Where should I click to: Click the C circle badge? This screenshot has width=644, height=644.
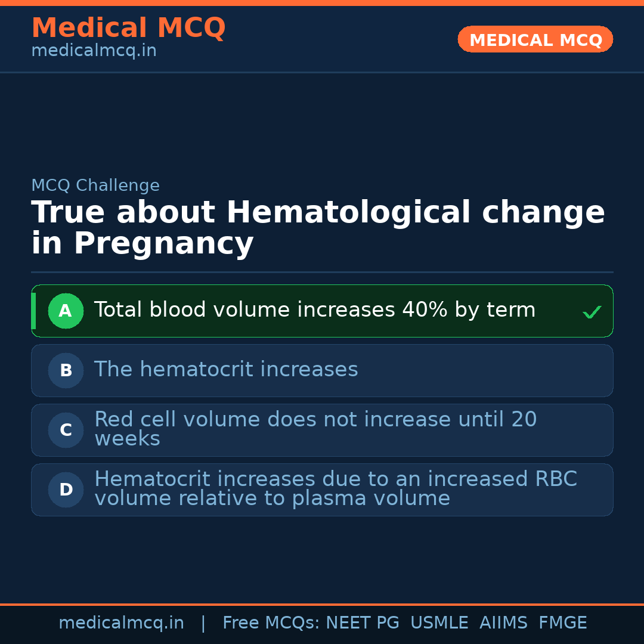[x=66, y=430]
